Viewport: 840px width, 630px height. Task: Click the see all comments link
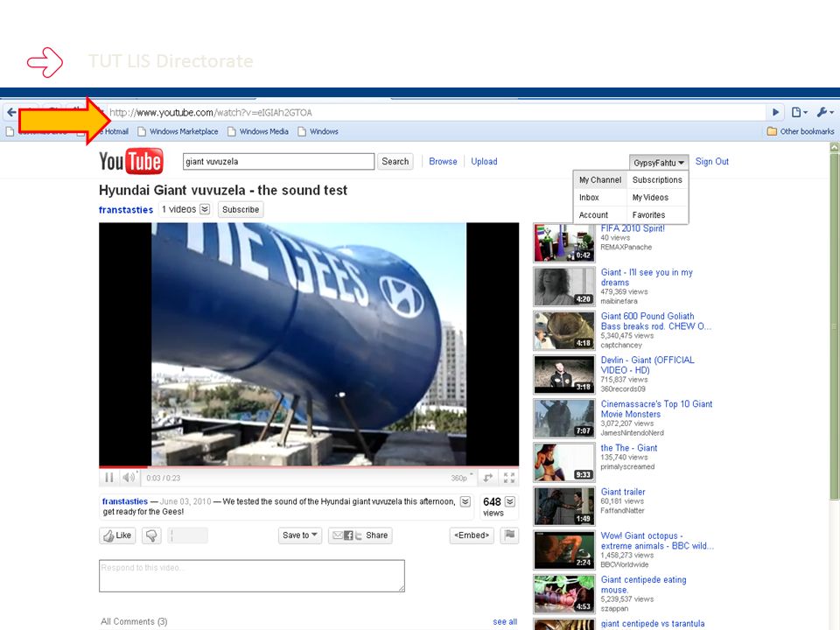click(505, 621)
